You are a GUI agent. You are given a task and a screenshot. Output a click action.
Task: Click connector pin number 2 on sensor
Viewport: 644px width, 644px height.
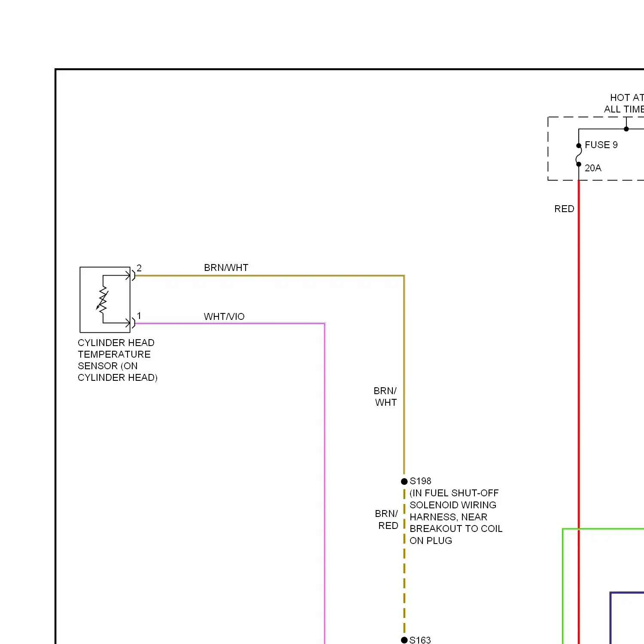pos(139,268)
